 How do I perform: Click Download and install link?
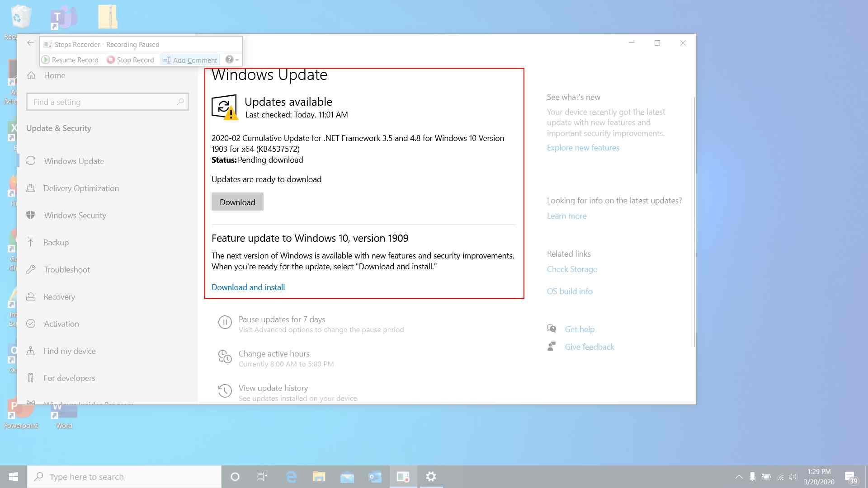pos(248,287)
